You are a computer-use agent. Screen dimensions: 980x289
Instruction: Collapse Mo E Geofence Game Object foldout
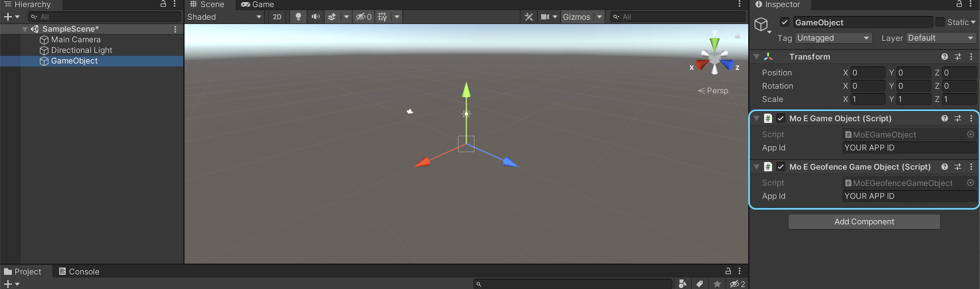(x=756, y=167)
